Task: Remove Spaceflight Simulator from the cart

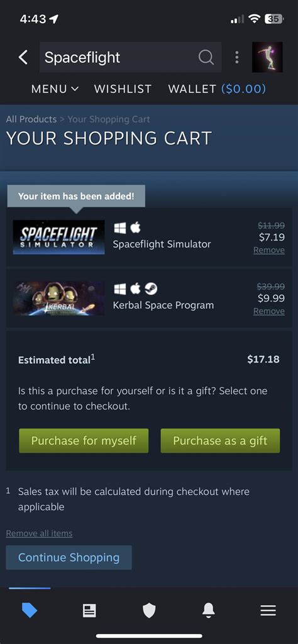Action: [x=269, y=250]
